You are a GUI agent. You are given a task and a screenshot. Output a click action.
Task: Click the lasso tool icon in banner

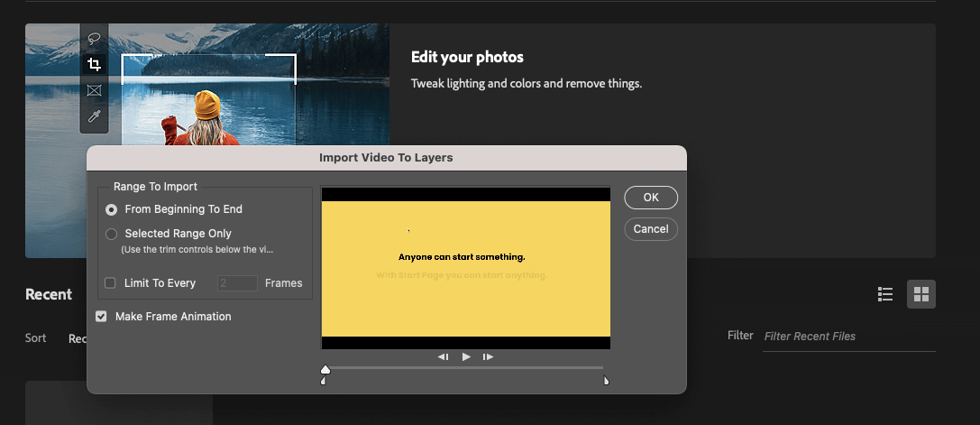coord(94,38)
